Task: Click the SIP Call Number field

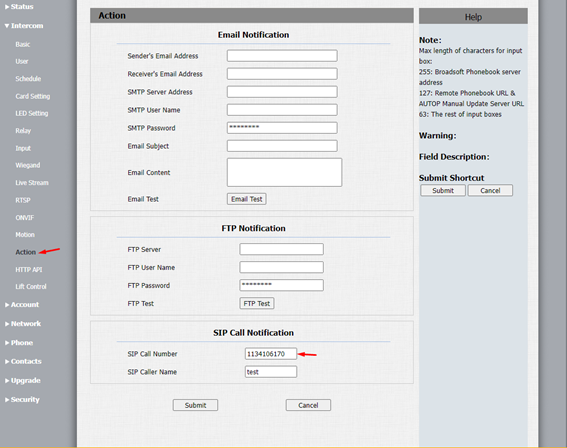Action: [x=271, y=354]
